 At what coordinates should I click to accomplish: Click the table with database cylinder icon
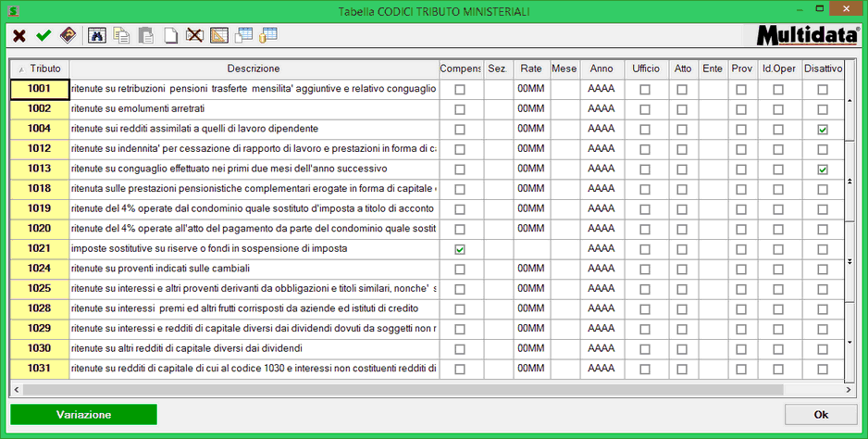[268, 35]
